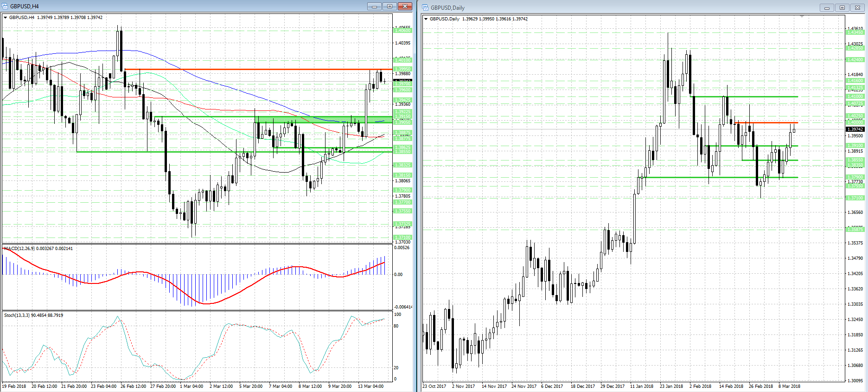Click the 1 Mar 04:00 time label
This screenshot has height=392, width=868.
[x=191, y=386]
